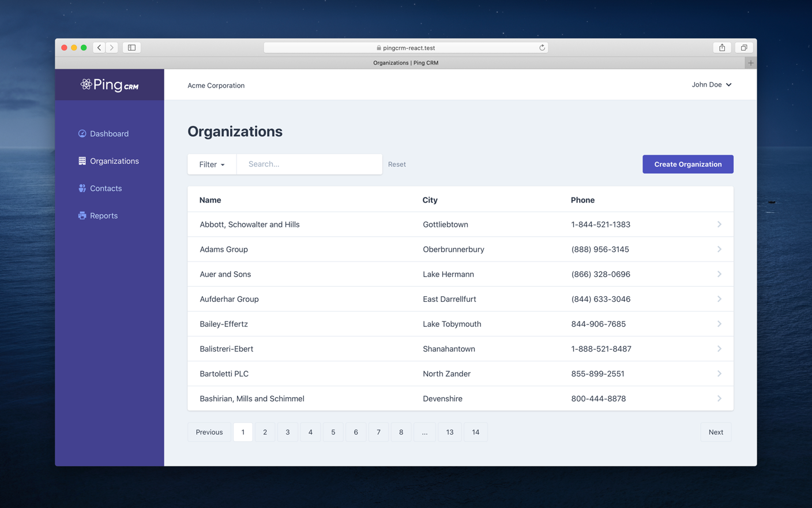Navigate back using the browser back arrow
The image size is (812, 508).
point(99,48)
